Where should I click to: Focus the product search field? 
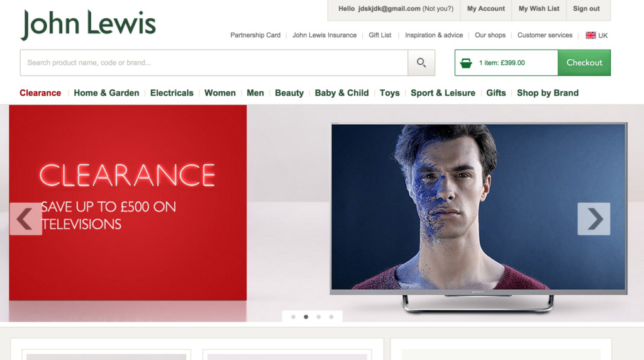click(214, 63)
